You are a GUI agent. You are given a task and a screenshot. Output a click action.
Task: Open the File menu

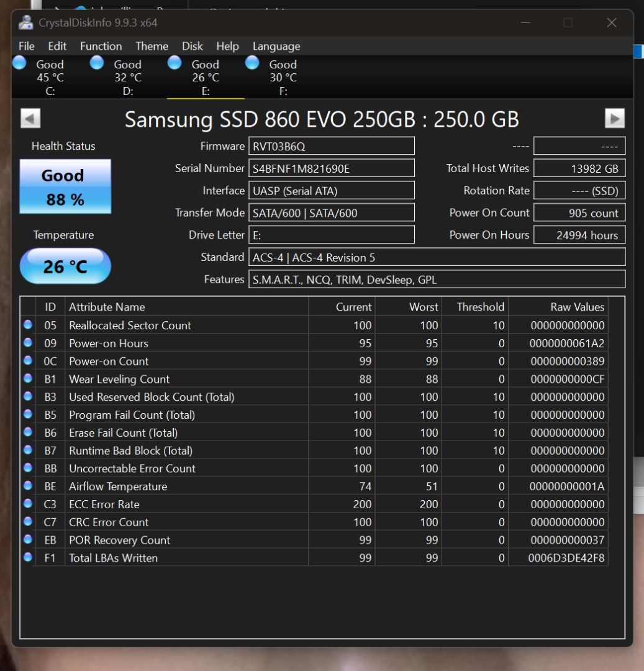pyautogui.click(x=27, y=46)
